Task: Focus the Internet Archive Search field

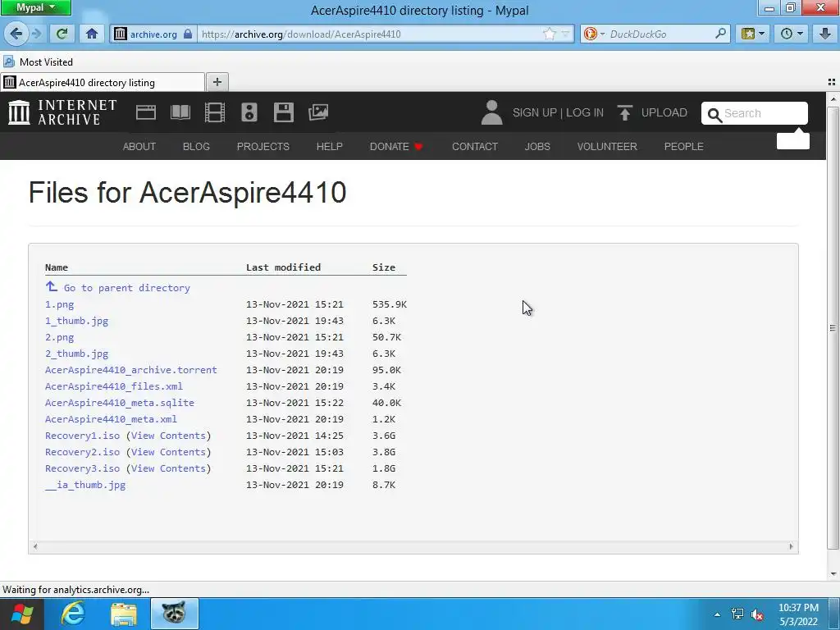Action: coord(755,113)
